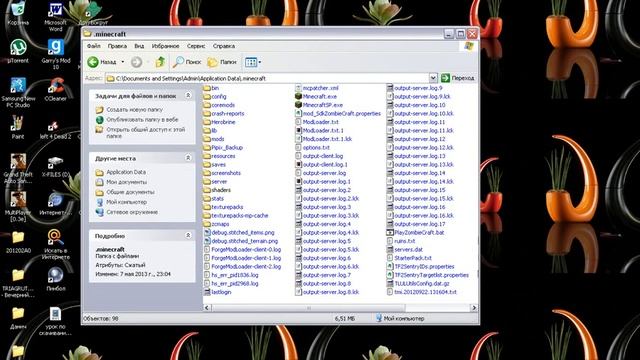Open Left 4 Dead 2 desktop shortcut
The width and height of the screenshot is (640, 360).
click(x=55, y=131)
